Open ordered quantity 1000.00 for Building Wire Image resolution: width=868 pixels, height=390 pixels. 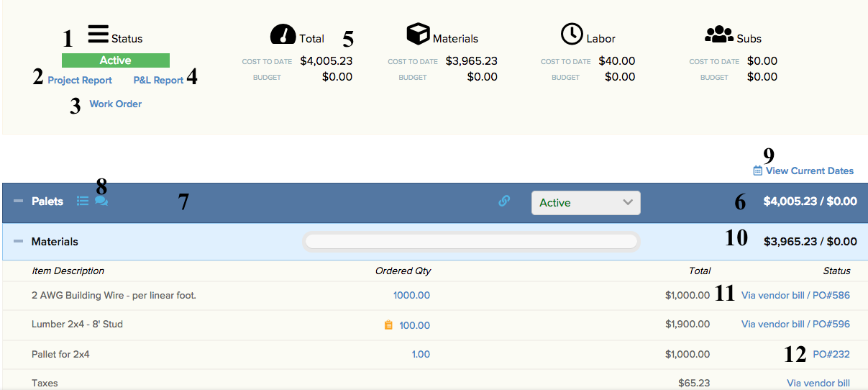pyautogui.click(x=411, y=296)
